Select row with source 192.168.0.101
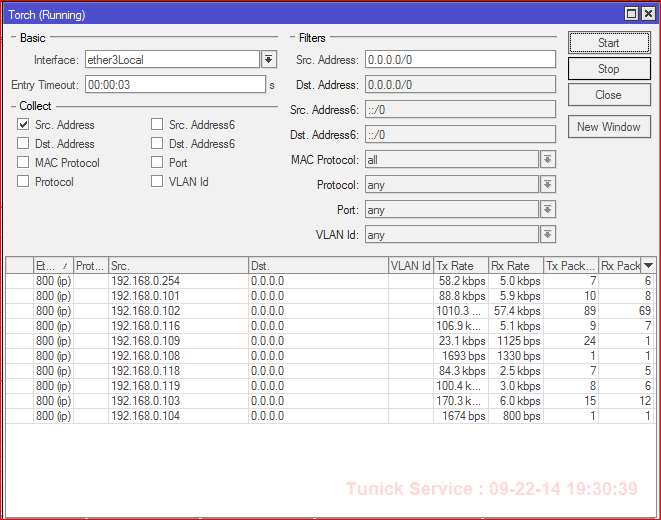The image size is (661, 520). point(330,296)
